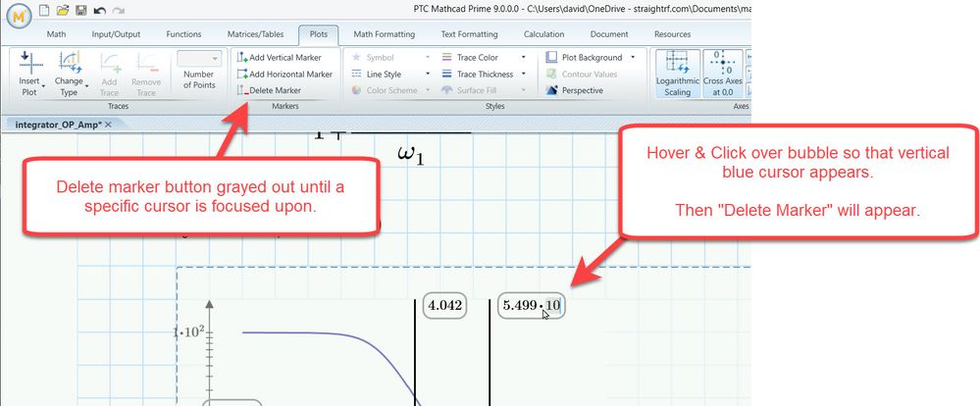This screenshot has height=406, width=980.
Task: Click the Contour Values option
Action: 582,74
